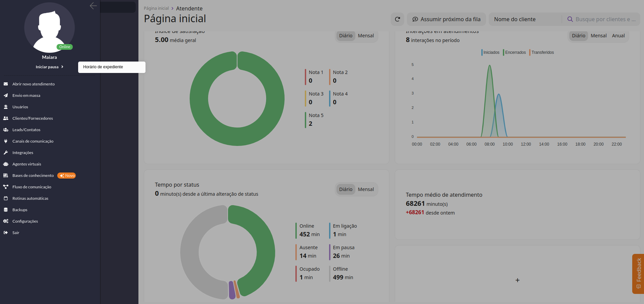Click the Envio em massa paper-plane icon

coord(6,96)
